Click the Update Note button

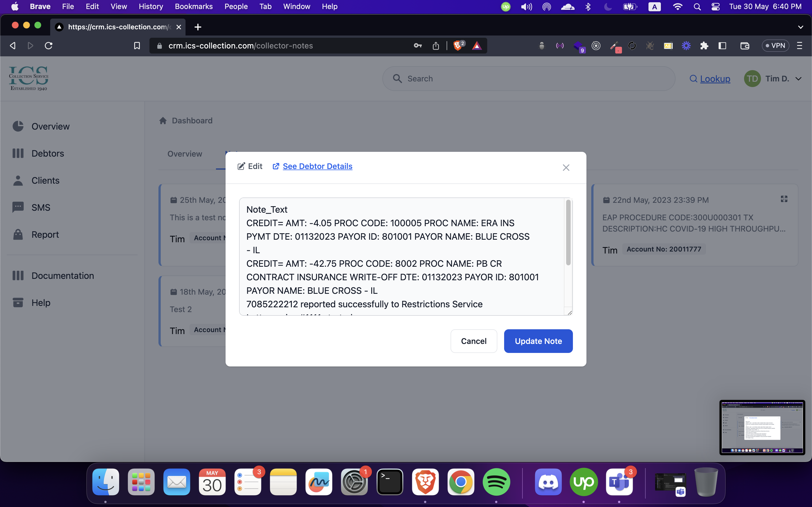pyautogui.click(x=538, y=341)
